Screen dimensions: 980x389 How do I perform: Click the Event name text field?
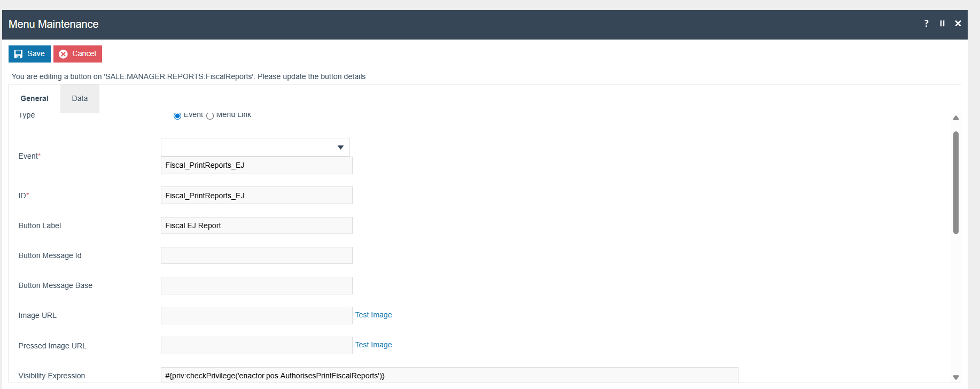pyautogui.click(x=256, y=166)
